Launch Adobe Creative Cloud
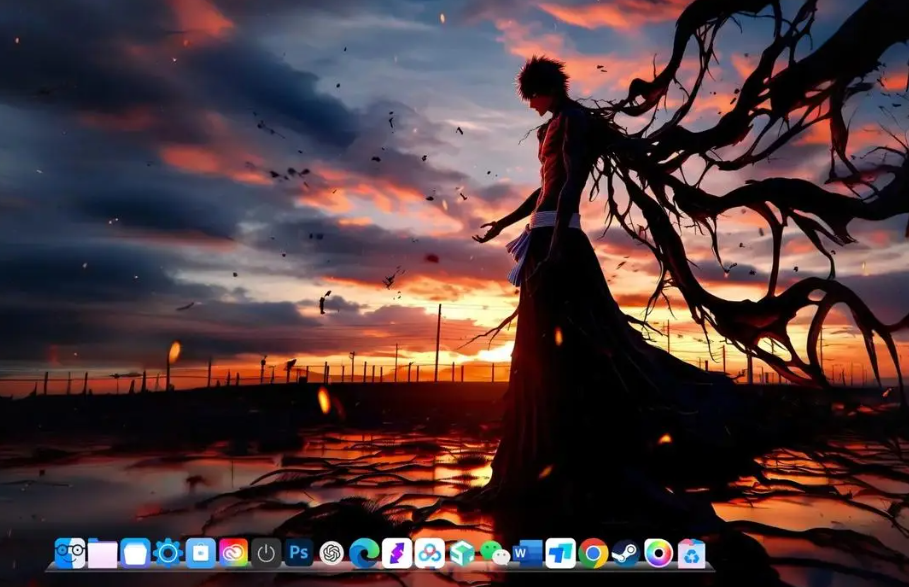 pos(233,553)
